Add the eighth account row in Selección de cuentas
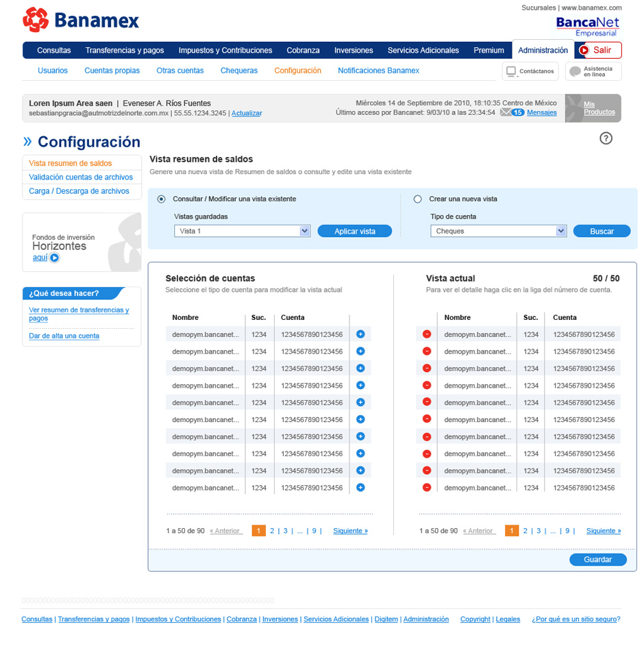The image size is (644, 648). [x=360, y=453]
